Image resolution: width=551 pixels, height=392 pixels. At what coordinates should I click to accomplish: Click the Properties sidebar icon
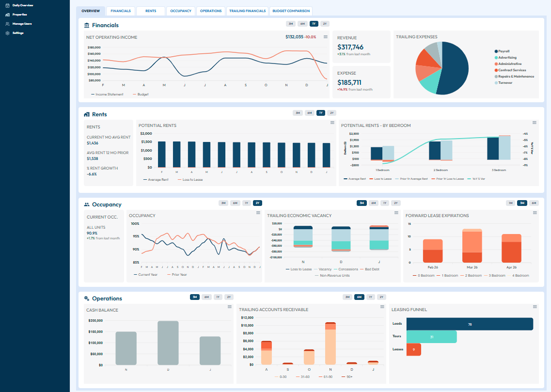click(x=7, y=15)
